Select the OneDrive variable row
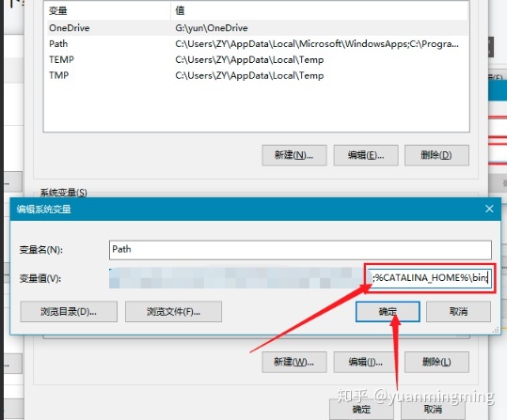This screenshot has height=420, width=507. tap(257, 28)
